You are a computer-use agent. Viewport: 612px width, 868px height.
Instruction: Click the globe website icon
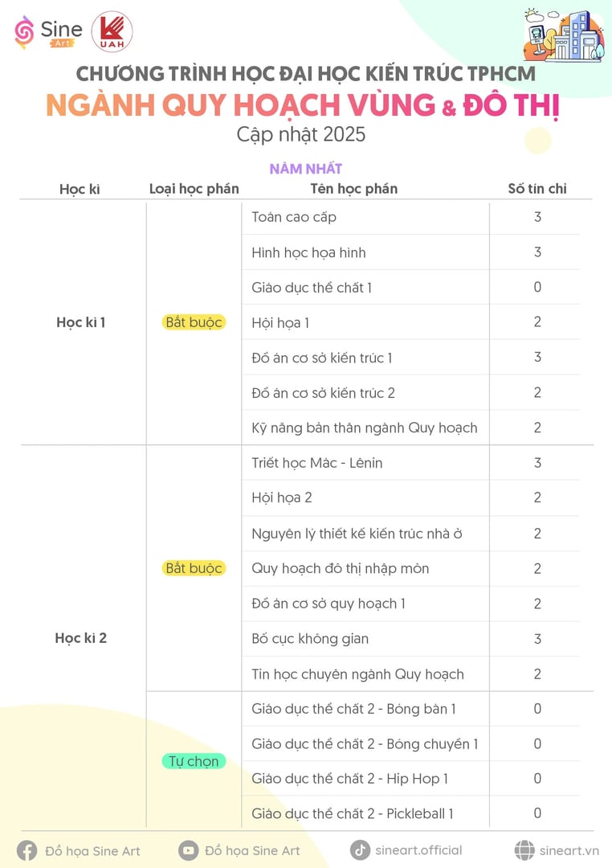click(524, 850)
